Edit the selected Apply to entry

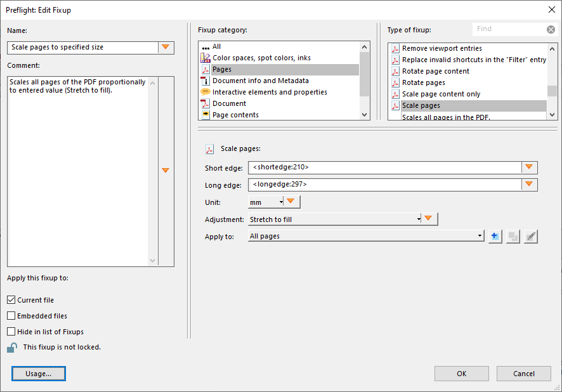tap(530, 235)
